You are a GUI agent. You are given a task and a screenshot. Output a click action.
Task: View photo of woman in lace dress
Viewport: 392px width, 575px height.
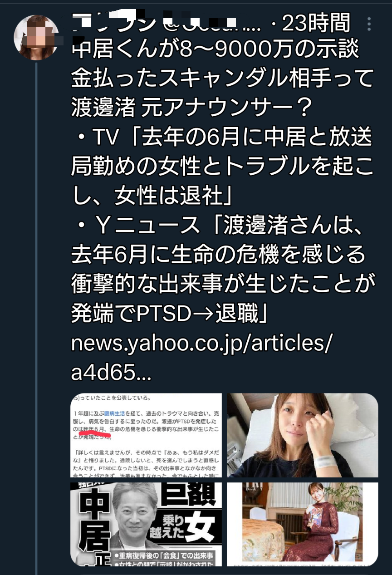302,524
